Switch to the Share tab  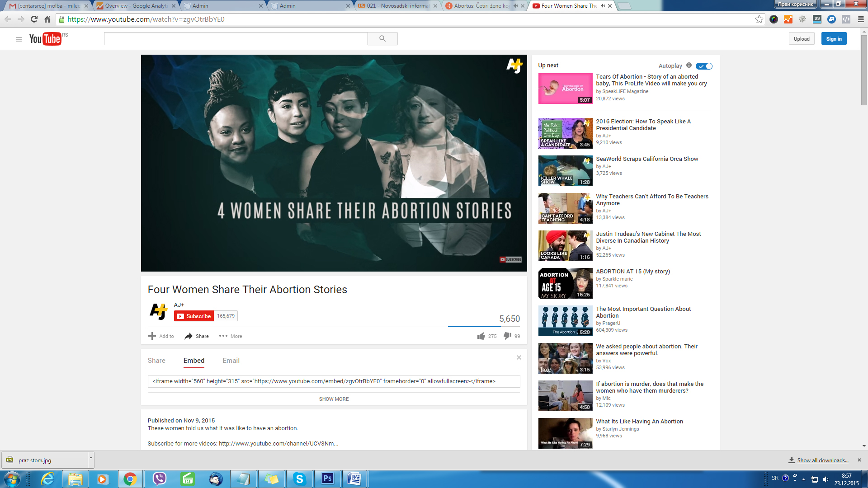pyautogui.click(x=156, y=361)
